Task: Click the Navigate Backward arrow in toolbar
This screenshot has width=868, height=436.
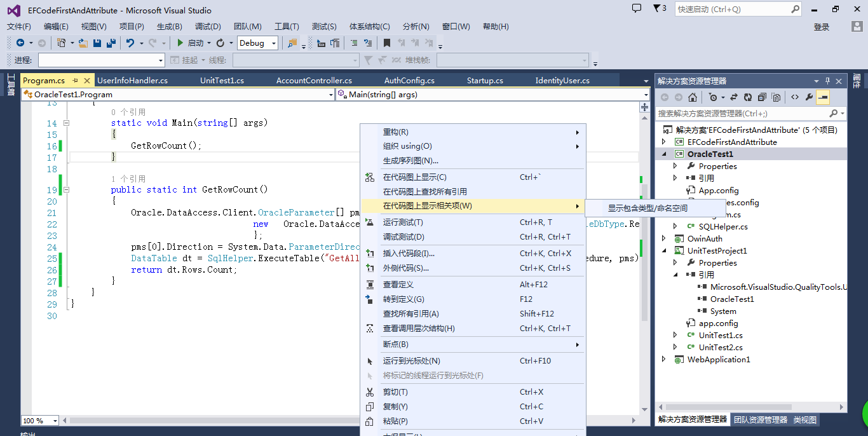Action: tap(20, 43)
